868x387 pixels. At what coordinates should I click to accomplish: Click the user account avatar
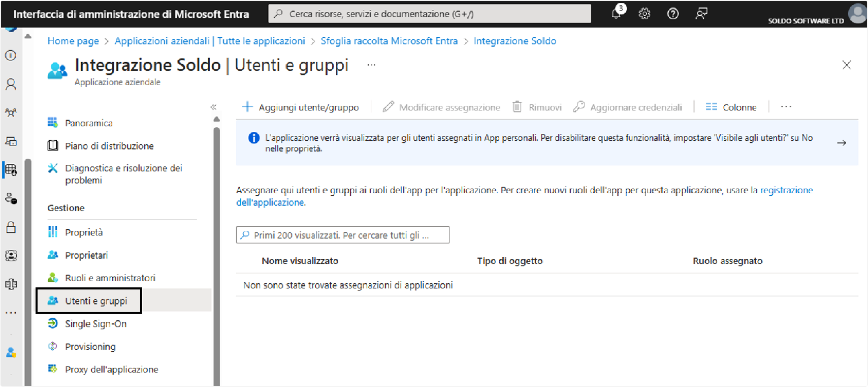pyautogui.click(x=858, y=14)
